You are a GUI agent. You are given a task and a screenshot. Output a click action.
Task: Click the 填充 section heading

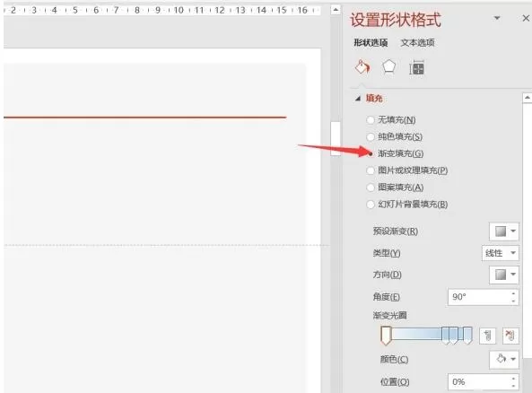(x=374, y=99)
